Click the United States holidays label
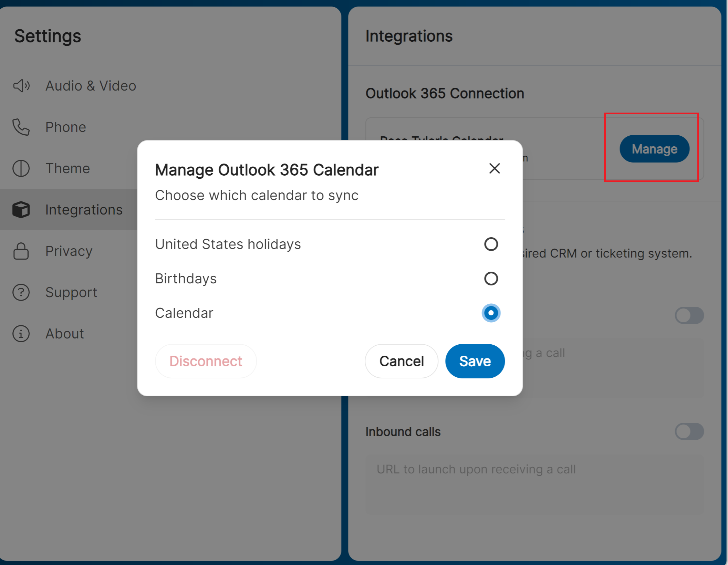 (228, 244)
